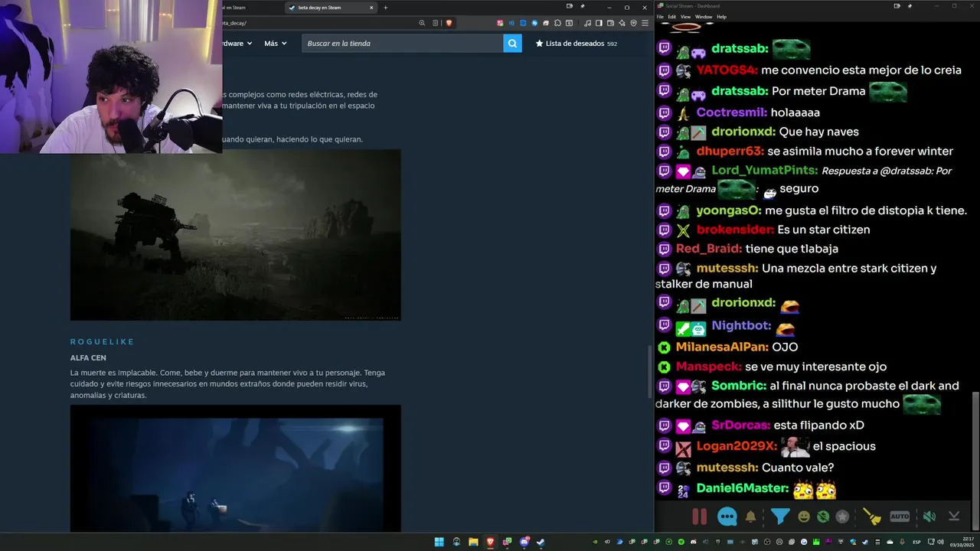Click the Steam store search magnifier button
The width and height of the screenshot is (980, 551).
pyautogui.click(x=512, y=44)
